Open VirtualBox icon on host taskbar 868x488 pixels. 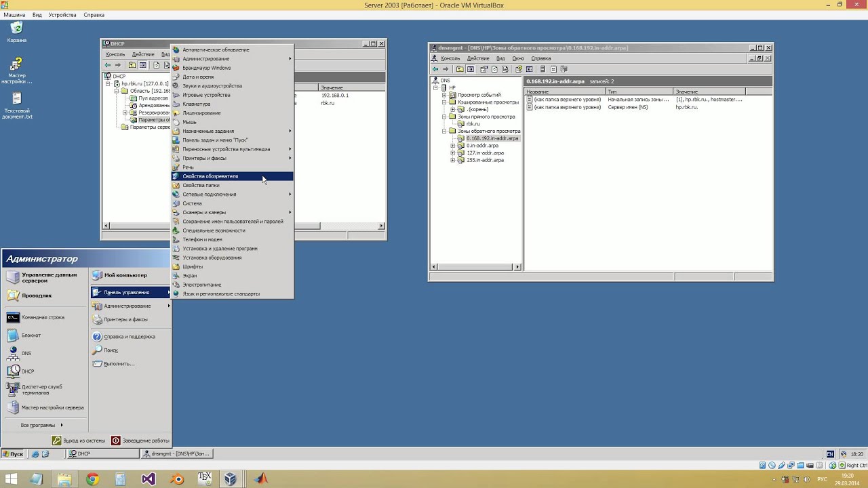[231, 479]
